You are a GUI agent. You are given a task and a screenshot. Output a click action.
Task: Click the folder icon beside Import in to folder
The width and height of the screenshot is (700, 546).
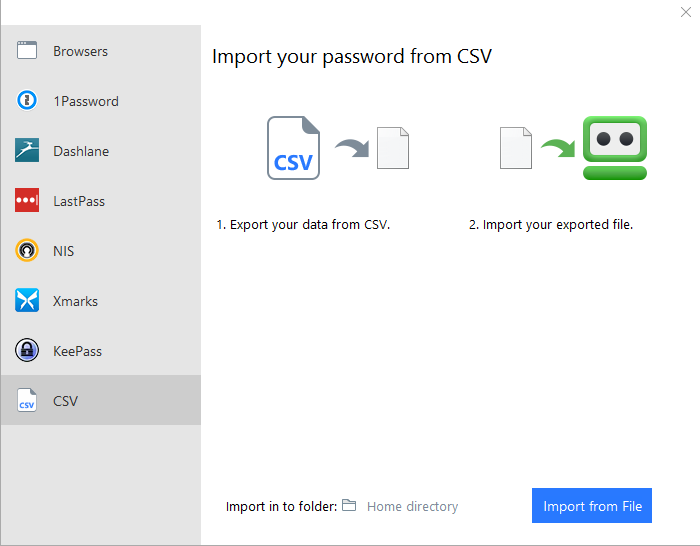point(349,505)
